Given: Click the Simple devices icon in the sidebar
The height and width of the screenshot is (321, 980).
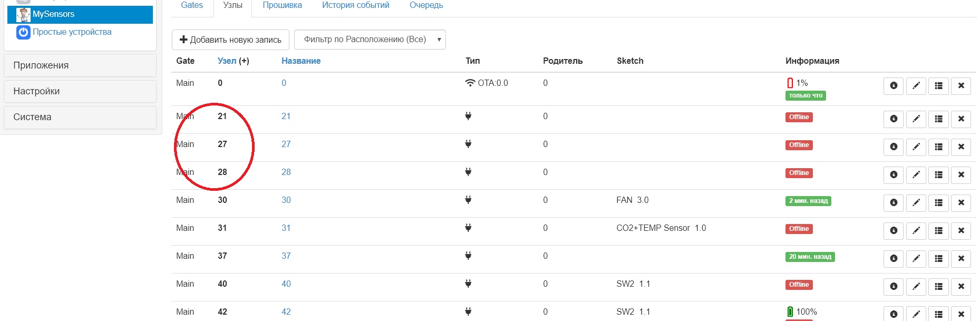Looking at the screenshot, I should click(23, 32).
